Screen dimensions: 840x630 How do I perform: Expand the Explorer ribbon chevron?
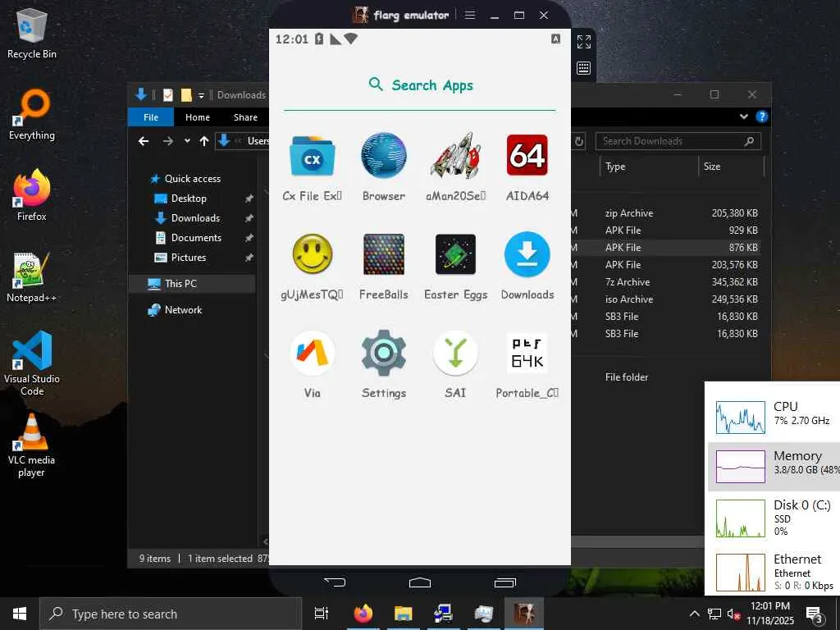click(743, 116)
